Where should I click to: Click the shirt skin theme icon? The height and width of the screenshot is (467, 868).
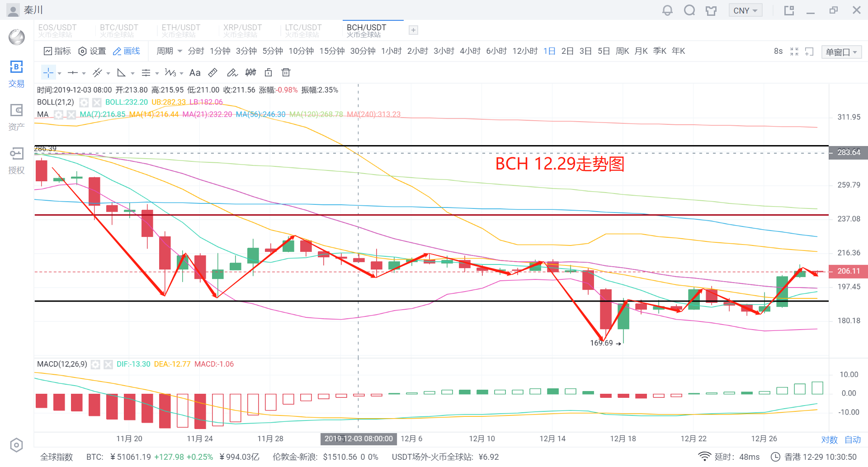click(x=711, y=10)
